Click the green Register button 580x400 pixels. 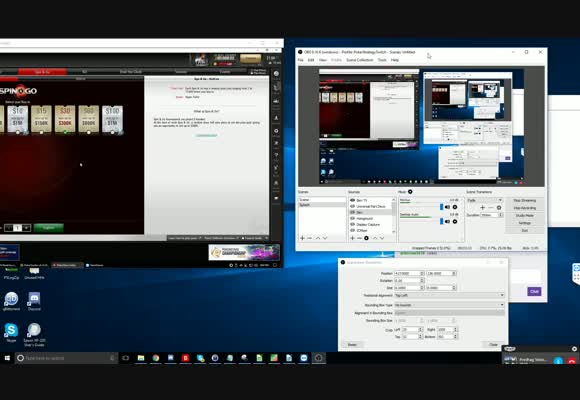(x=48, y=228)
